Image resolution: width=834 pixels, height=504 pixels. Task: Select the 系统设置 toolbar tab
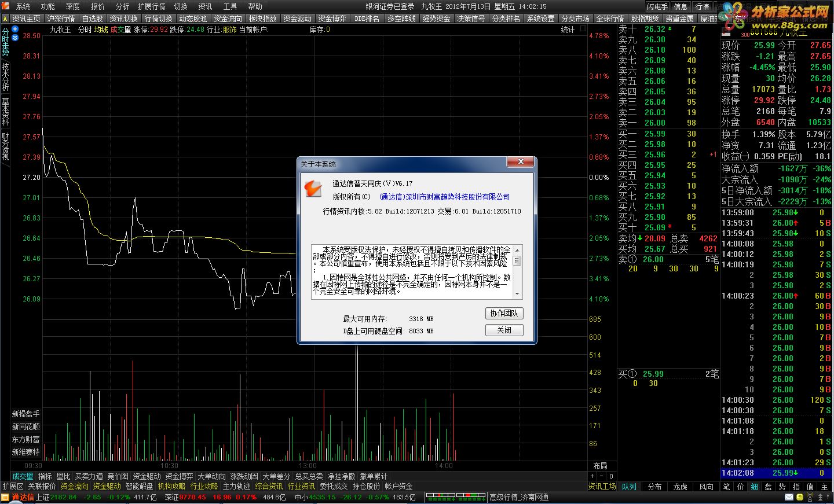point(541,19)
